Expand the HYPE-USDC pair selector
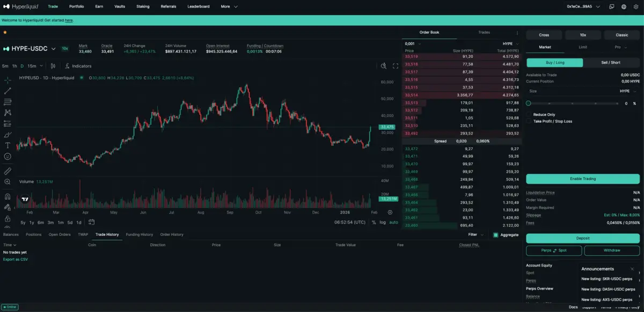The image size is (644, 312). tap(53, 49)
